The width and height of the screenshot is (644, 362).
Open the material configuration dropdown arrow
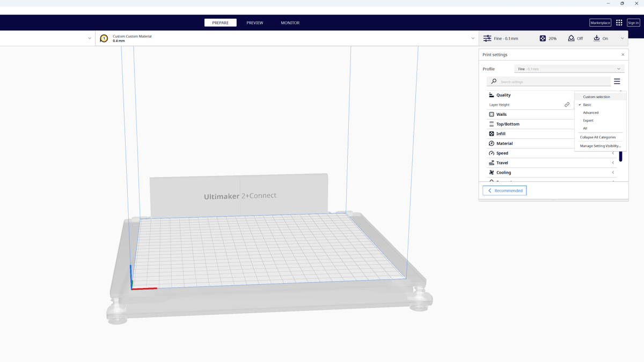coord(473,39)
